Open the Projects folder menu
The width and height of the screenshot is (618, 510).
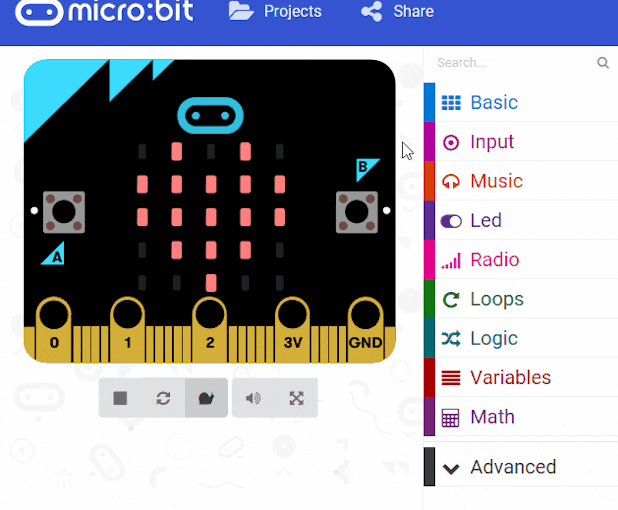[275, 11]
